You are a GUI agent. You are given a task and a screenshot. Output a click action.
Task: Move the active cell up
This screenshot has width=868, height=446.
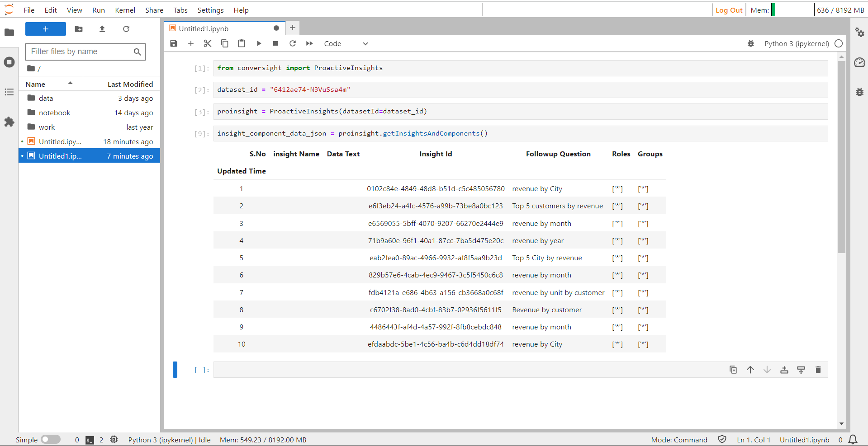click(750, 370)
